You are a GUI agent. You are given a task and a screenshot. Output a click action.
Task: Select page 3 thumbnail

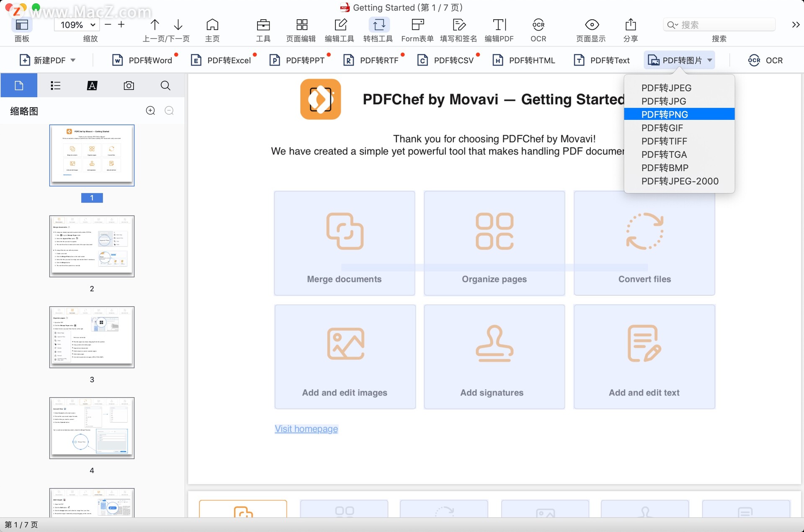92,337
